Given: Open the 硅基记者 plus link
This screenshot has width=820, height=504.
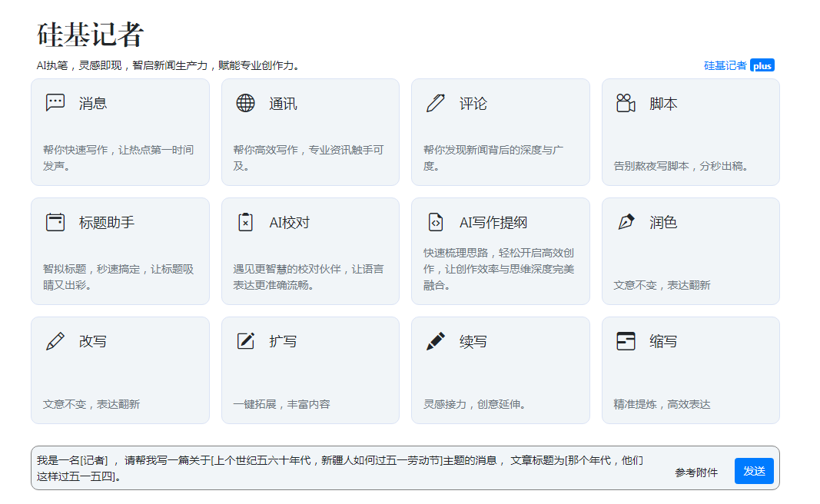Looking at the screenshot, I should 739,65.
